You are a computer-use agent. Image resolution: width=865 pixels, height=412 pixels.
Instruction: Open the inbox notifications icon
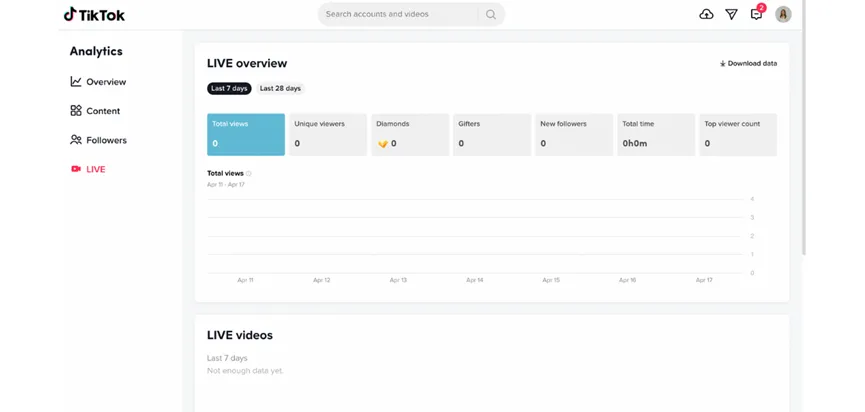(756, 14)
